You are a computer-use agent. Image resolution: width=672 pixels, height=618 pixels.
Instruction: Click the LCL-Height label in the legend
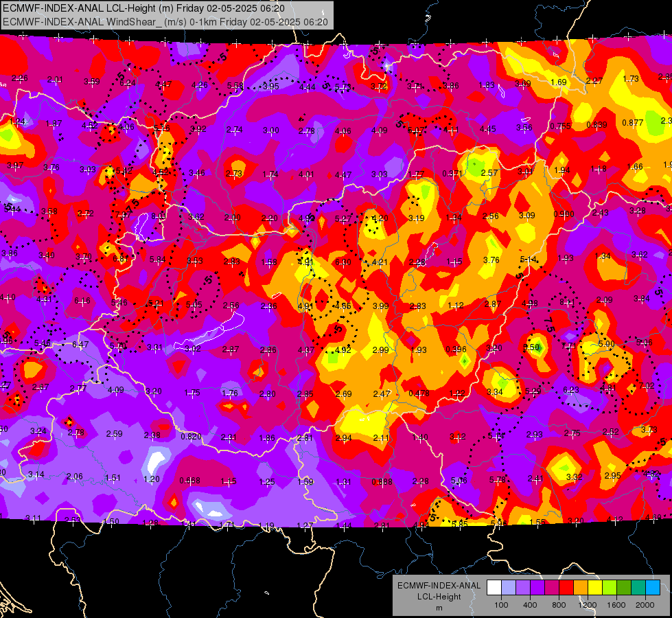coord(439,597)
